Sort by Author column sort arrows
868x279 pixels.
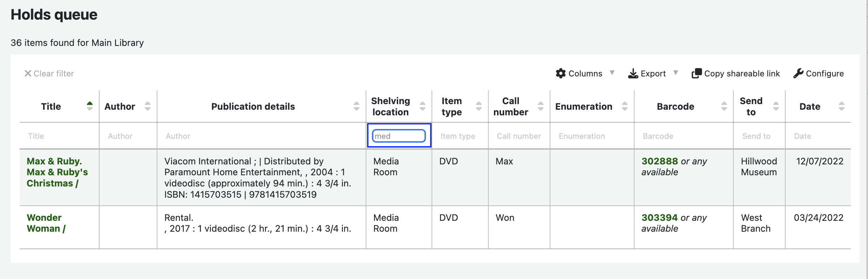pos(148,106)
